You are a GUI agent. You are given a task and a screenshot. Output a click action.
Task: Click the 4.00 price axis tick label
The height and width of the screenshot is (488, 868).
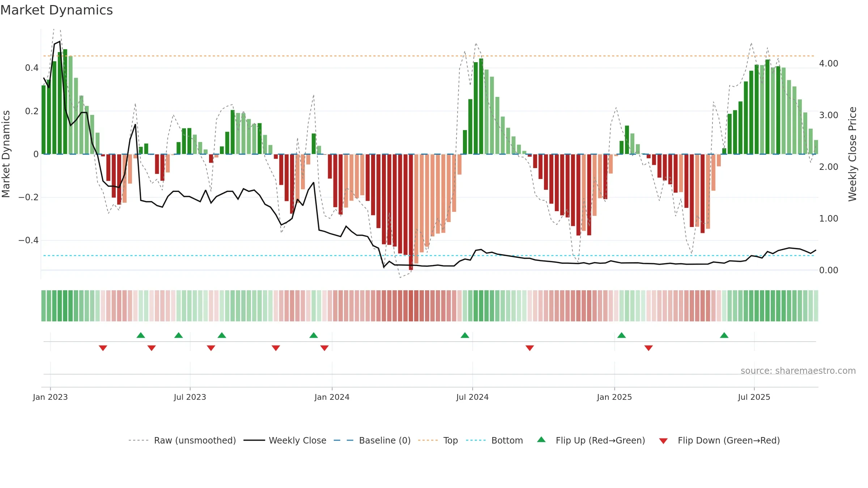click(829, 64)
